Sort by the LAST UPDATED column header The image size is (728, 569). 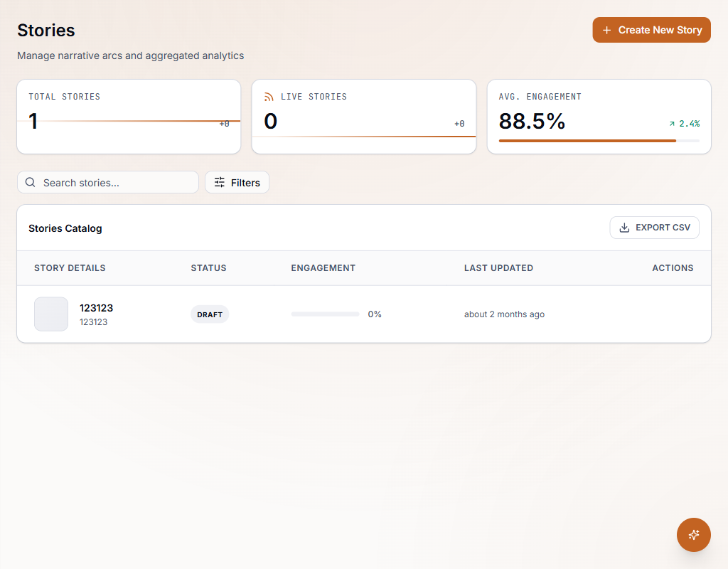click(x=498, y=268)
